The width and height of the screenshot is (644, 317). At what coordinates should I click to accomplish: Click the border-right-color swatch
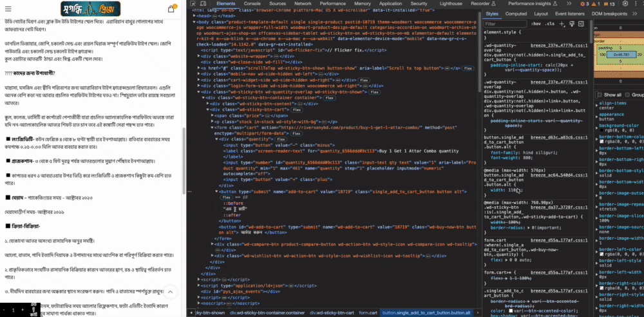(601, 287)
